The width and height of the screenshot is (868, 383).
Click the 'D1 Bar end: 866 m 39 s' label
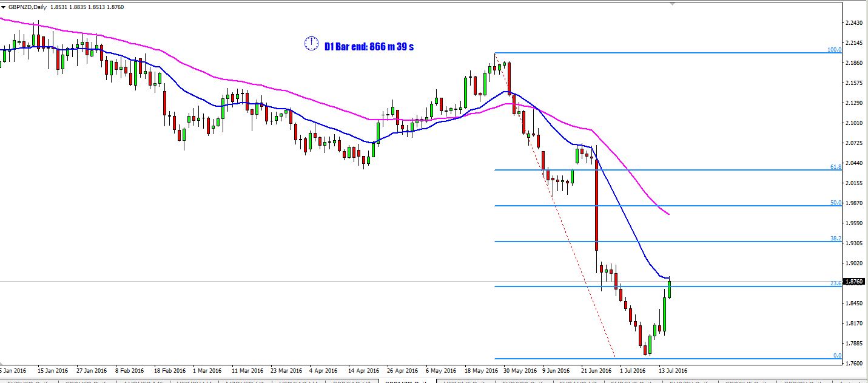369,46
